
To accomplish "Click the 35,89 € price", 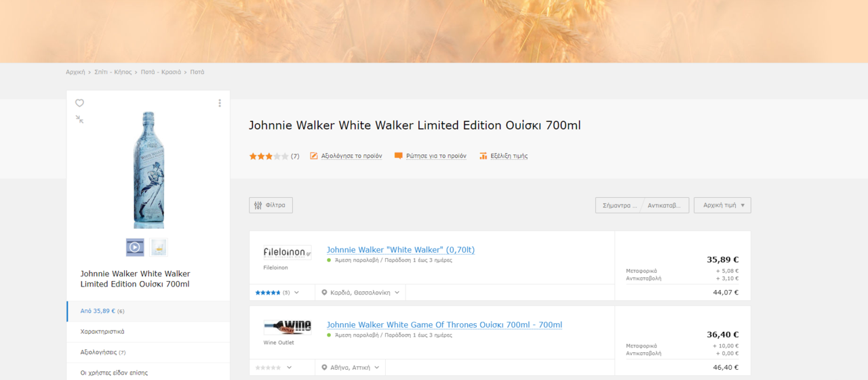I will point(723,259).
